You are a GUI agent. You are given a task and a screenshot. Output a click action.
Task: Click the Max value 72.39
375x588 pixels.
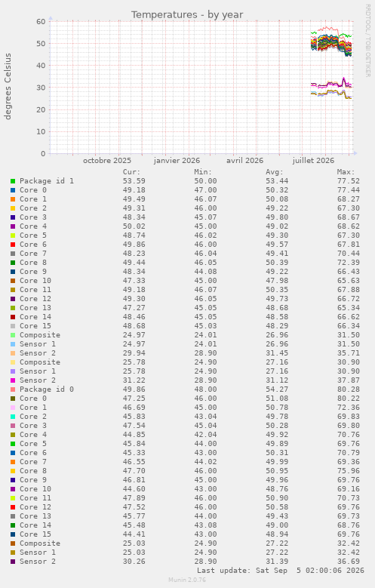point(349,263)
